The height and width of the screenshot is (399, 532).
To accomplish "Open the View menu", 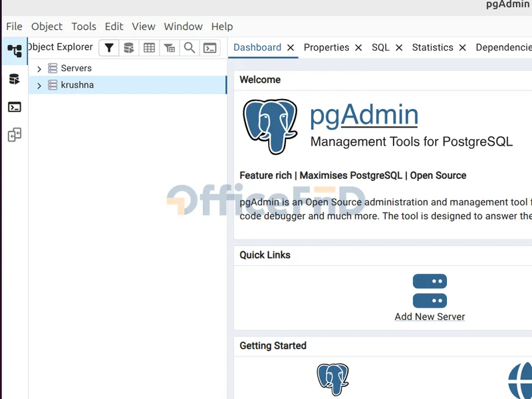I will pyautogui.click(x=144, y=27).
